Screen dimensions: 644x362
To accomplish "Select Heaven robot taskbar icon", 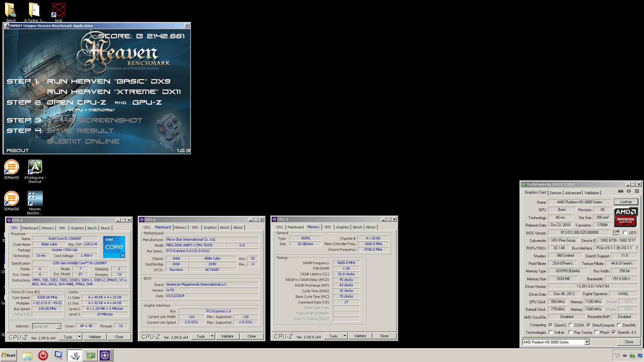I will pyautogui.click(x=75, y=355).
